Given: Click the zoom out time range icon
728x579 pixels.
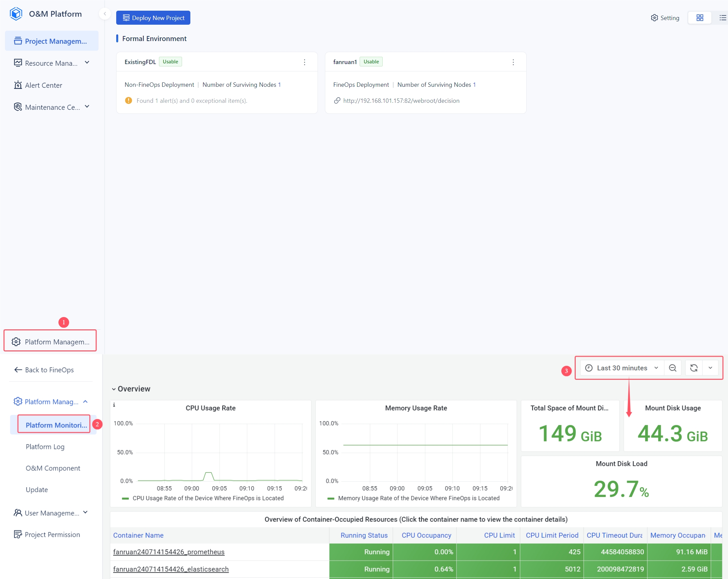Looking at the screenshot, I should (672, 368).
